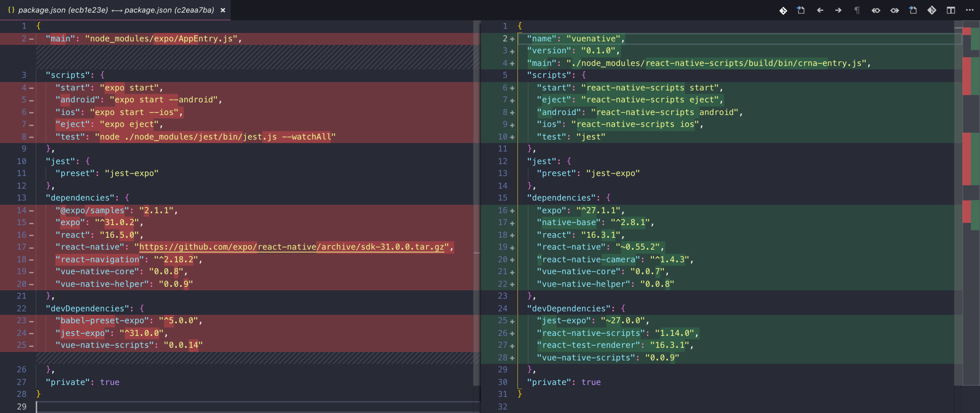Click the minus marker on left line 17
The width and height of the screenshot is (980, 413).
click(31, 247)
